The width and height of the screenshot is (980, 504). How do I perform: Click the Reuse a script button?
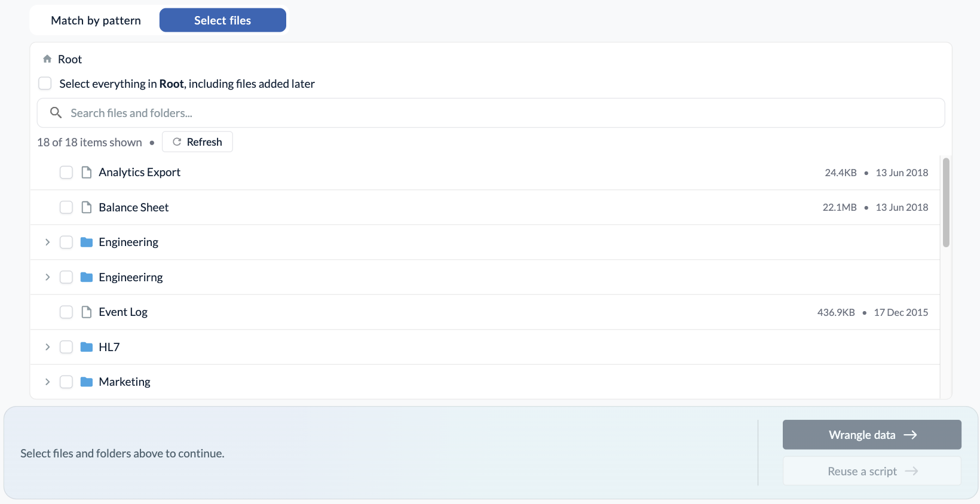(872, 471)
